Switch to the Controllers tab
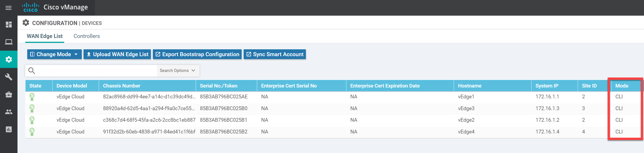Viewport: 644px width, 153px height. tap(87, 36)
